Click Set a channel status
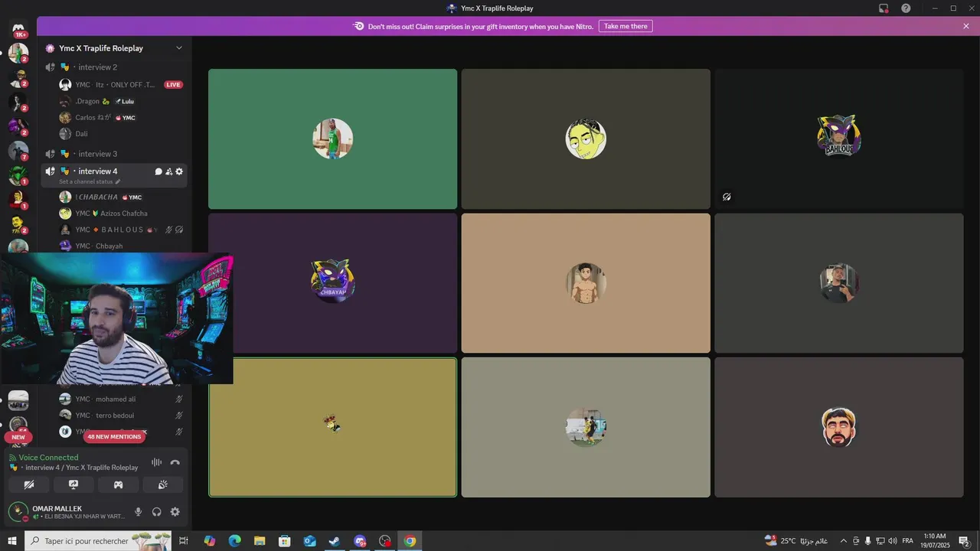Image resolution: width=980 pixels, height=551 pixels. (x=89, y=181)
